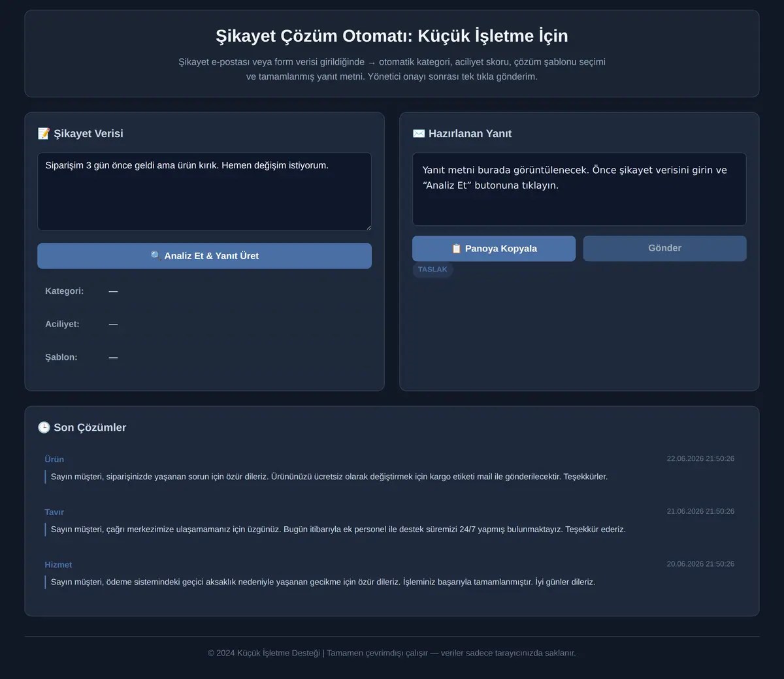Click the footer copyright text
The height and width of the screenshot is (679, 784).
[x=392, y=653]
